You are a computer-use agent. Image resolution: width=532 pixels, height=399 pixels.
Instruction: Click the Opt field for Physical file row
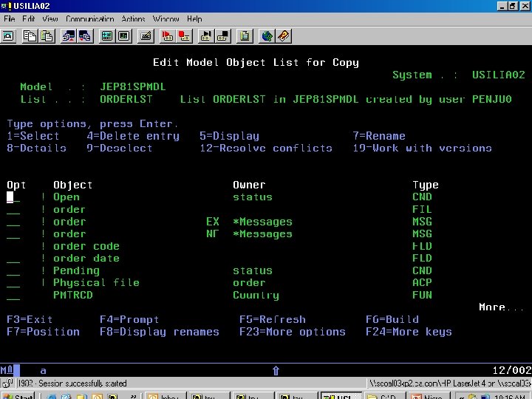point(13,282)
